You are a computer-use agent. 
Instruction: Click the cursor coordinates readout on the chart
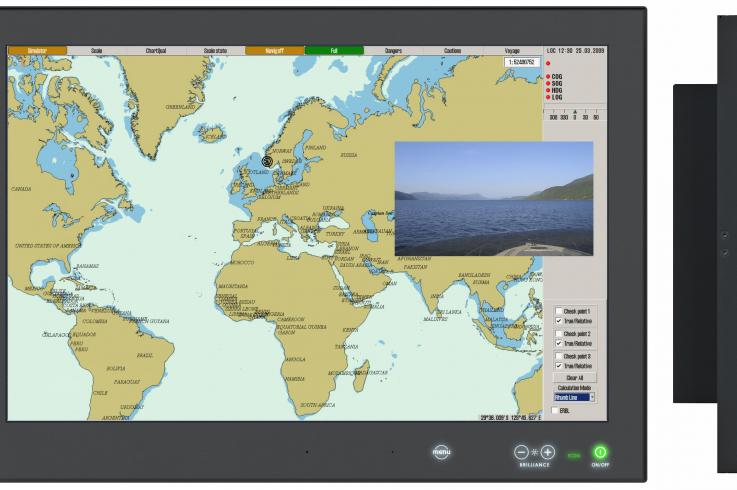click(x=510, y=417)
